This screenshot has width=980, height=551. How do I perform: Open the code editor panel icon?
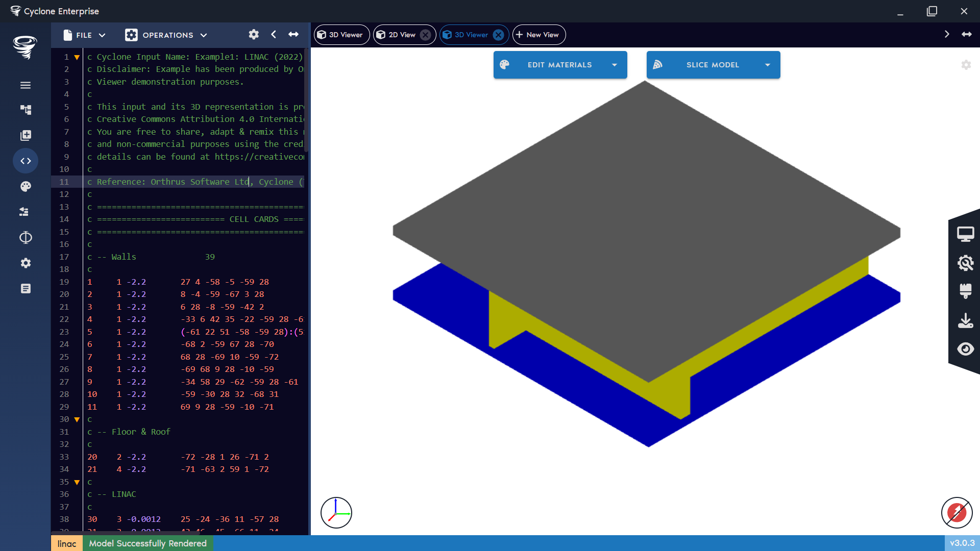[x=26, y=161]
